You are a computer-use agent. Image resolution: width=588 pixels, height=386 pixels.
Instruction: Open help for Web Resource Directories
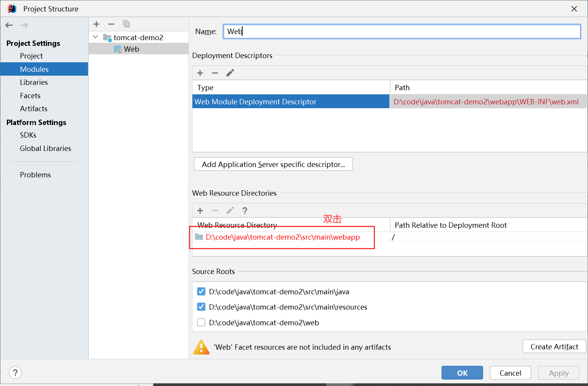coord(245,211)
